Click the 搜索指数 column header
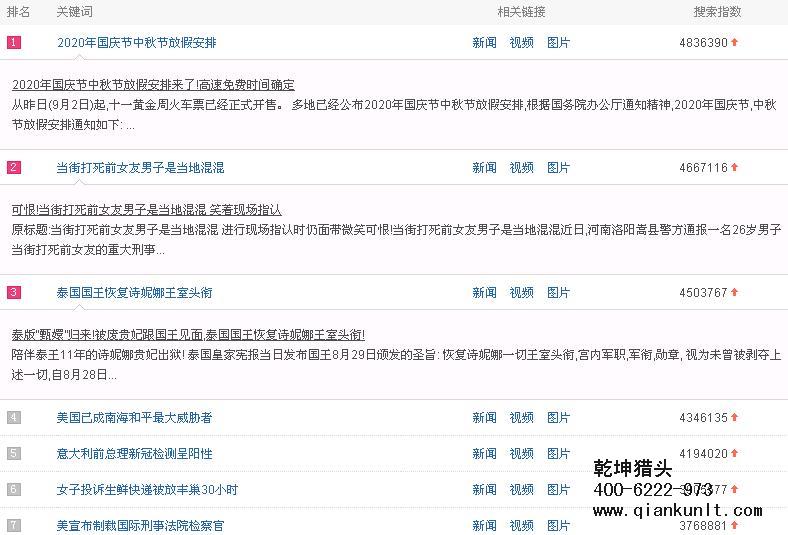 [717, 12]
